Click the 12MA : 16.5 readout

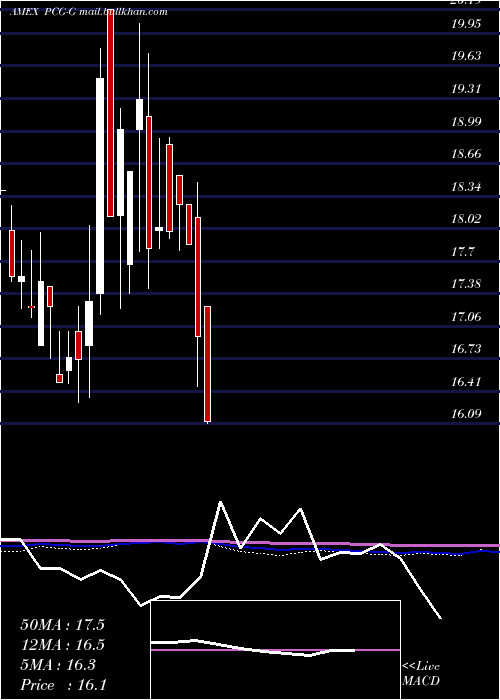click(62, 645)
